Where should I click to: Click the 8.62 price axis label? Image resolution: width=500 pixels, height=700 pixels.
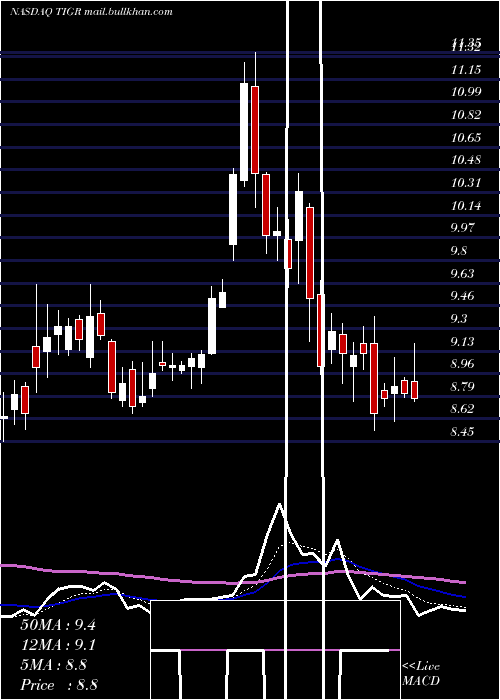pos(462,409)
